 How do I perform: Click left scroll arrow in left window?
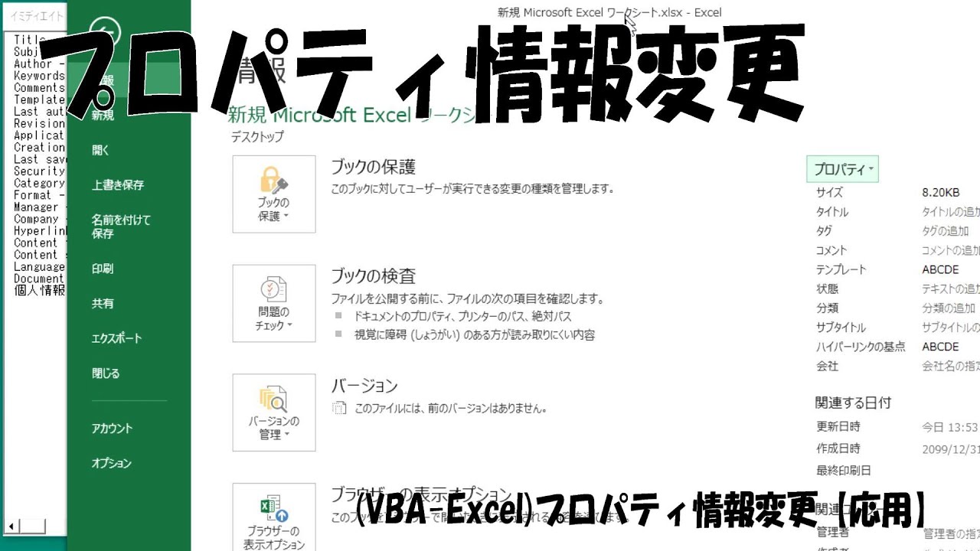[11, 527]
